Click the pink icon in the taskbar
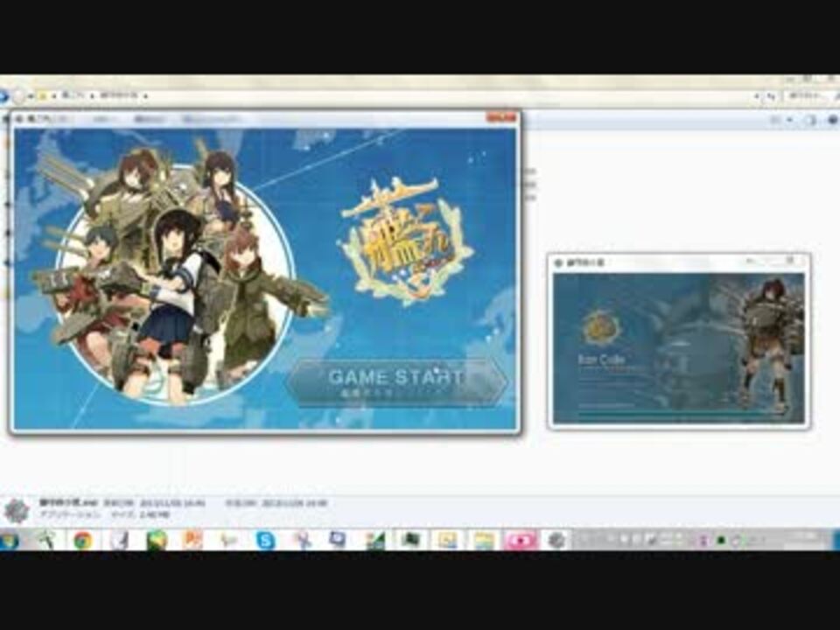The width and height of the screenshot is (840, 630). (520, 541)
